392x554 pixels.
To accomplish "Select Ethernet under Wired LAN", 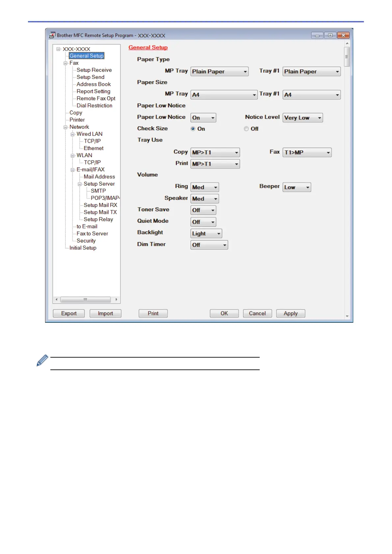I will (x=93, y=148).
